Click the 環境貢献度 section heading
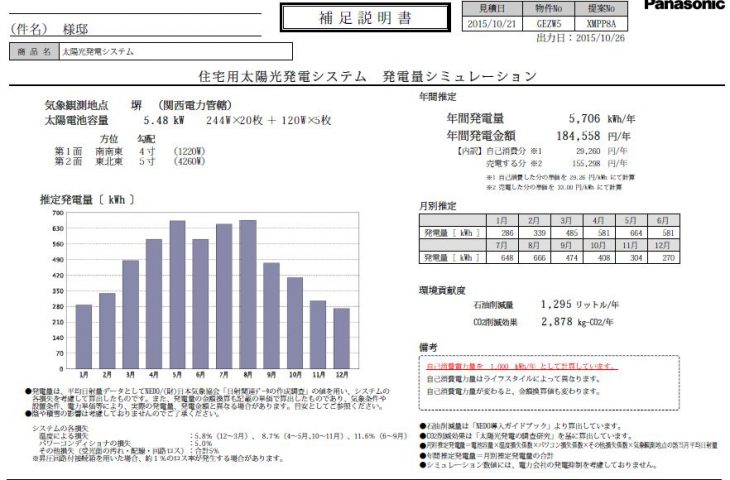 442,291
